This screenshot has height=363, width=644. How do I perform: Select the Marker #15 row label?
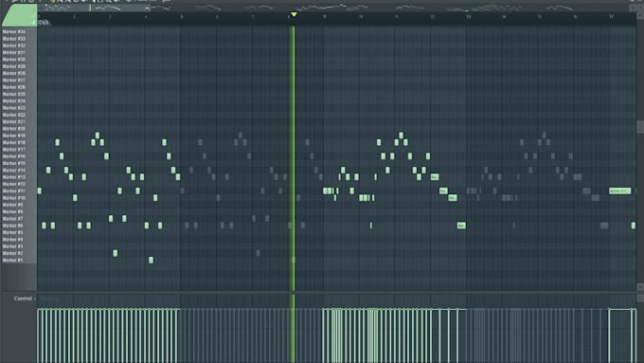(x=14, y=163)
